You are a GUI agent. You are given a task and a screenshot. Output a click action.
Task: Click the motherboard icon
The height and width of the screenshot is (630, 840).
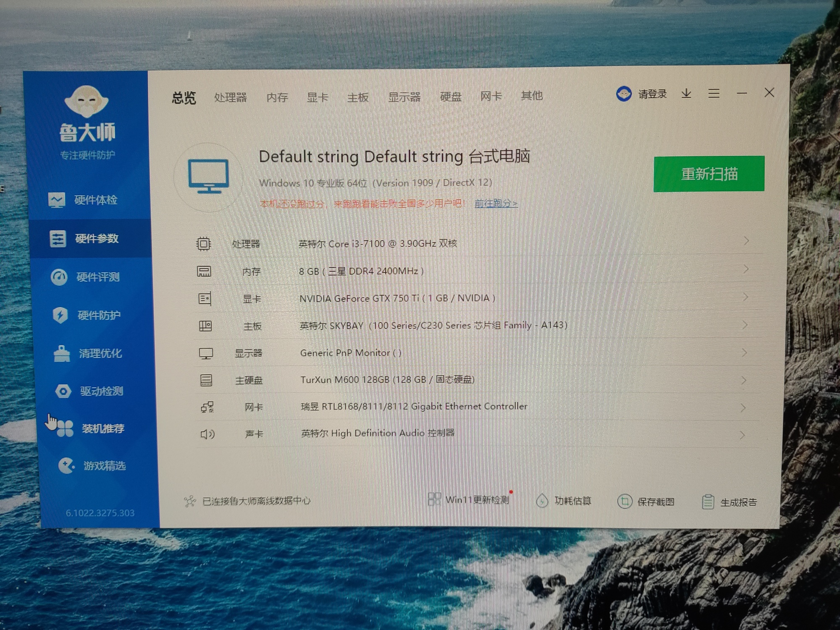tap(205, 326)
